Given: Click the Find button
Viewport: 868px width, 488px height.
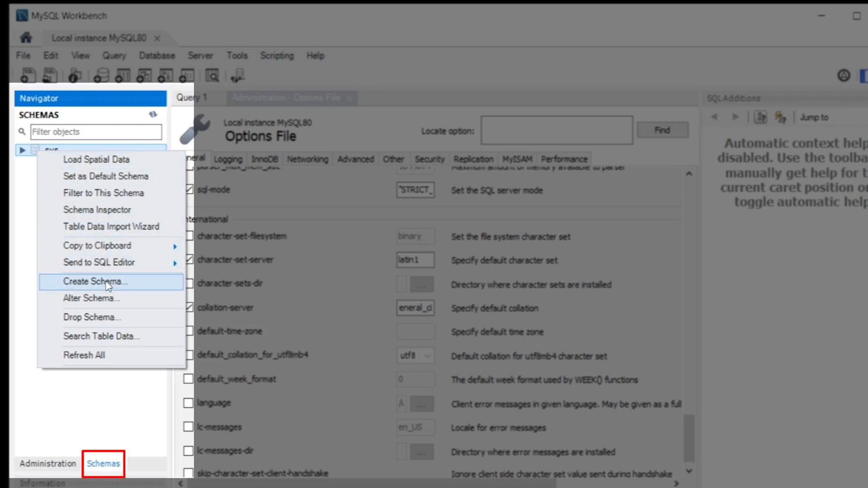Looking at the screenshot, I should click(x=662, y=130).
